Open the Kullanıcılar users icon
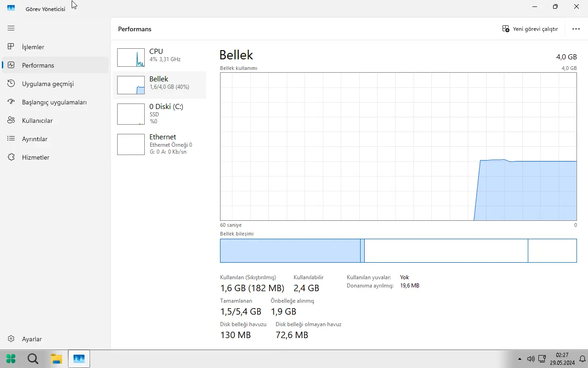Screen dimensions: 588x368 tap(11, 121)
